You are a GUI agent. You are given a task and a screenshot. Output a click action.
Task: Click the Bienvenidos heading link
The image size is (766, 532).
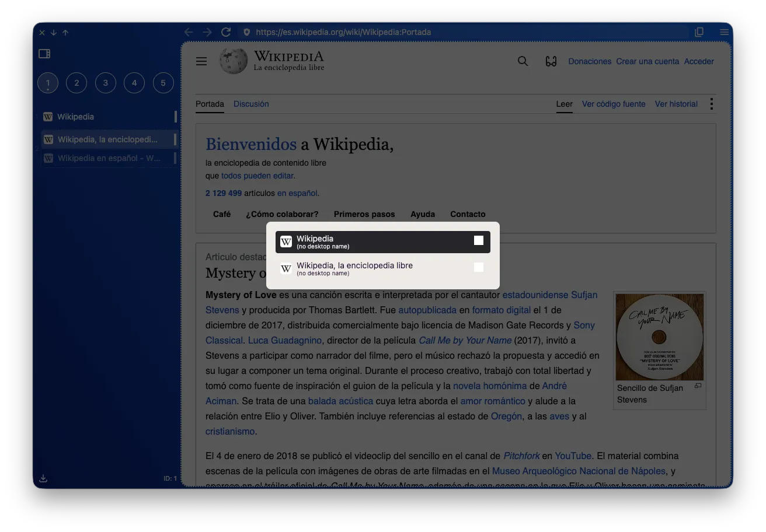pos(251,144)
